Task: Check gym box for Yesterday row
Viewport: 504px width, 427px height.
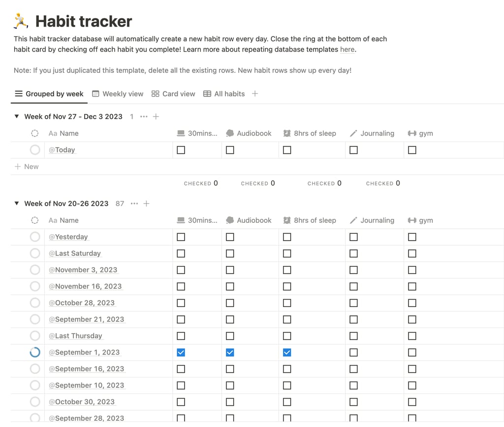Action: tap(412, 237)
